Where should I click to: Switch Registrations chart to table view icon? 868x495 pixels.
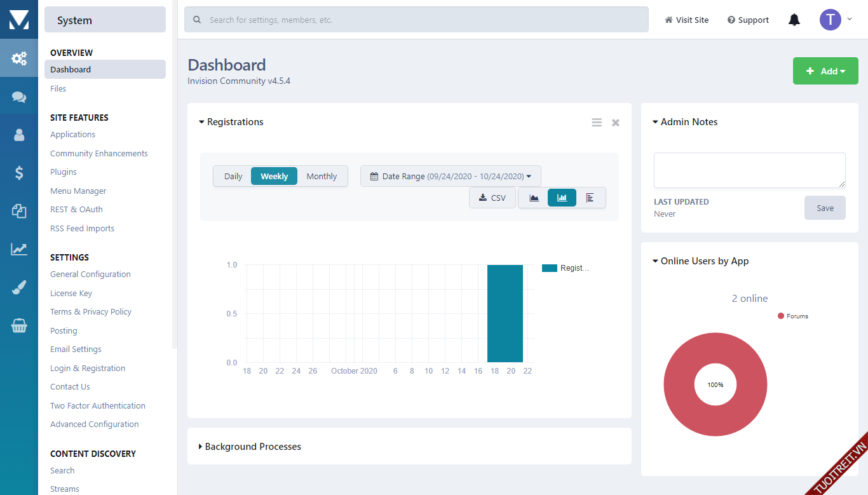click(x=590, y=198)
